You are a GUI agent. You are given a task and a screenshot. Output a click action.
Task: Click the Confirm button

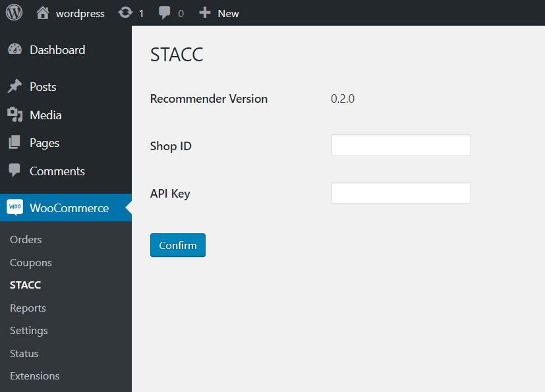pos(178,245)
